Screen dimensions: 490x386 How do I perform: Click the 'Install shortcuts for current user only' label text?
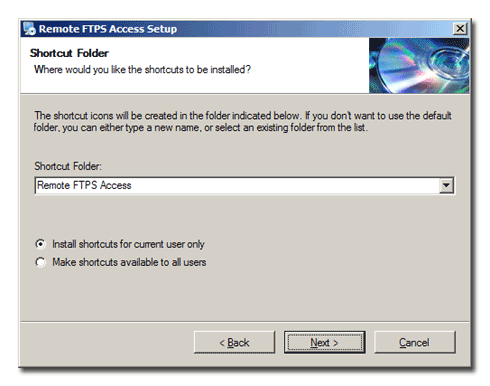pyautogui.click(x=128, y=244)
